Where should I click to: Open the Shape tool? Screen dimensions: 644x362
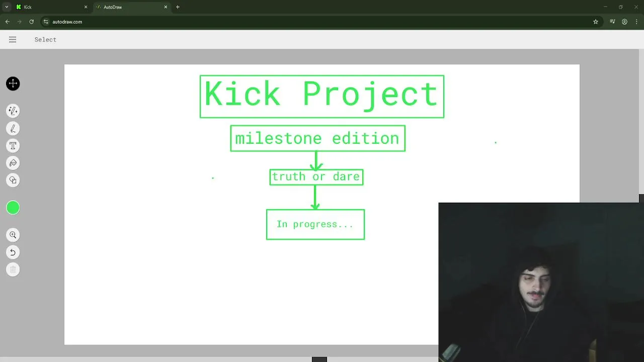coord(13,180)
